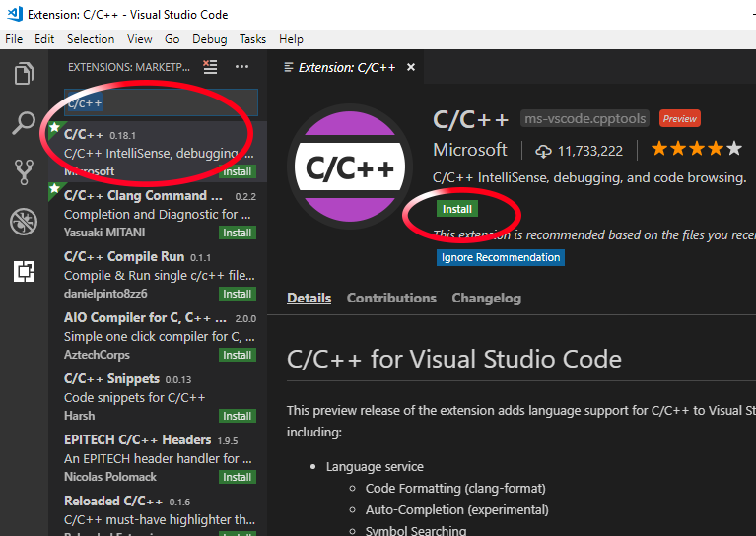Screen dimensions: 756x536
Task: Click green Install button in extension details
Action: click(x=457, y=209)
